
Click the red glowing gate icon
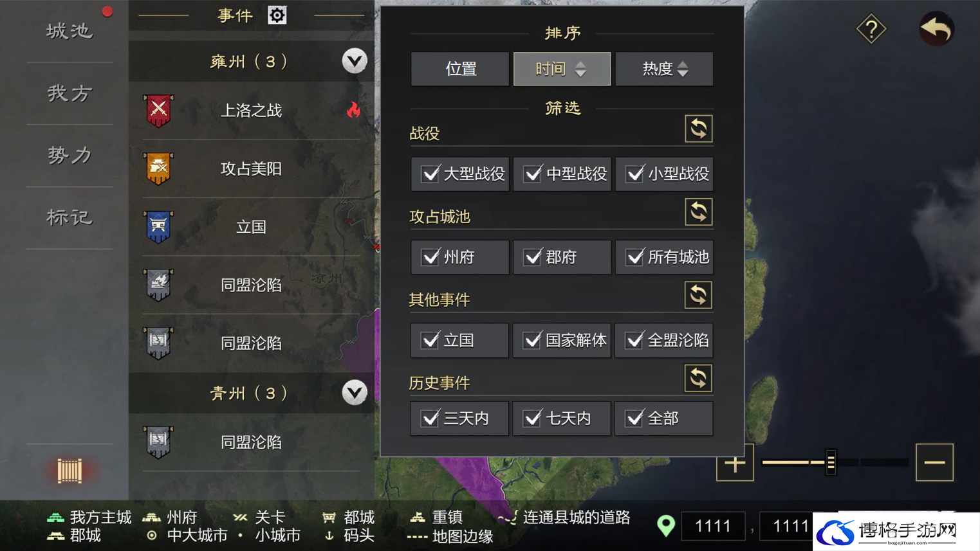(69, 471)
